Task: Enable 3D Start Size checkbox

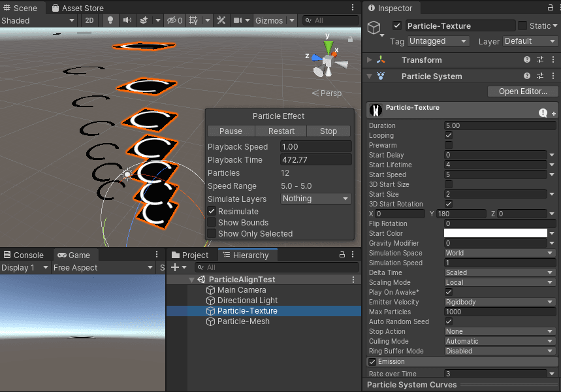Action: pos(448,184)
